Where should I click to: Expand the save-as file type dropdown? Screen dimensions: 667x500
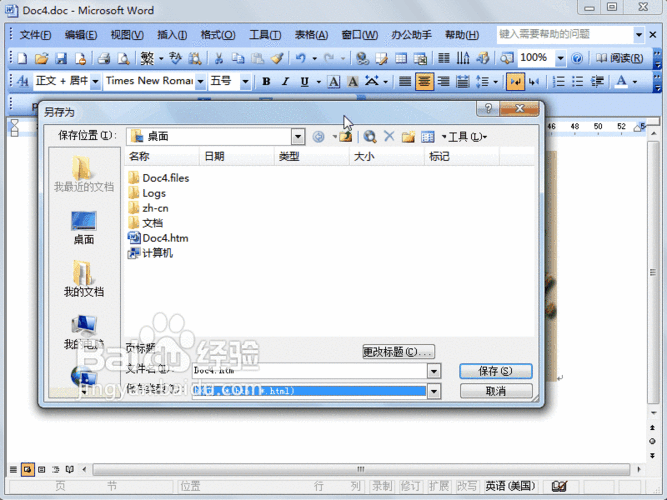pyautogui.click(x=434, y=391)
